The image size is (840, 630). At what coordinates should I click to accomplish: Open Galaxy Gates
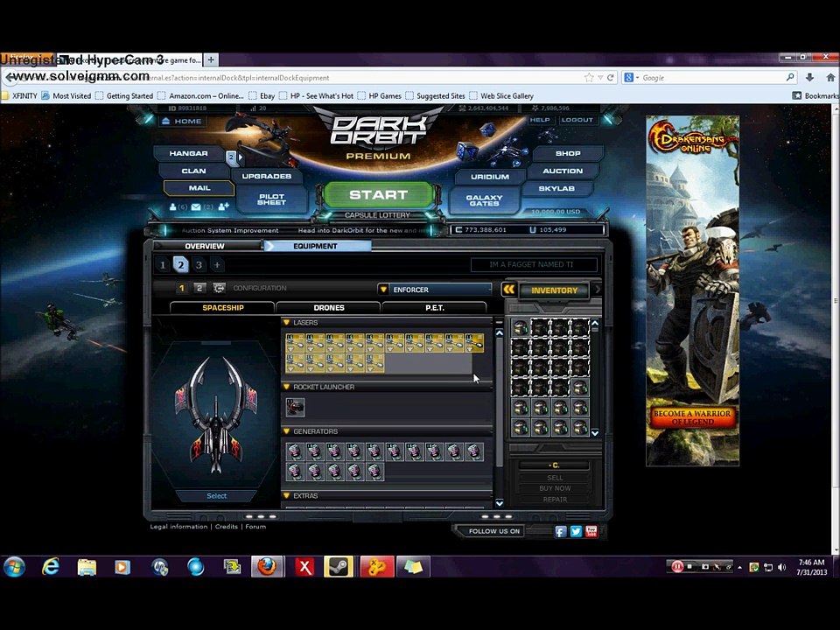pyautogui.click(x=484, y=200)
